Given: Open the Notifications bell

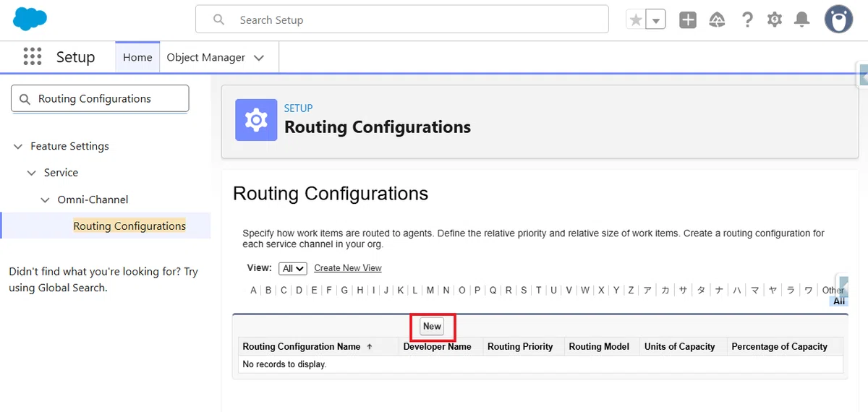Looking at the screenshot, I should coord(801,20).
